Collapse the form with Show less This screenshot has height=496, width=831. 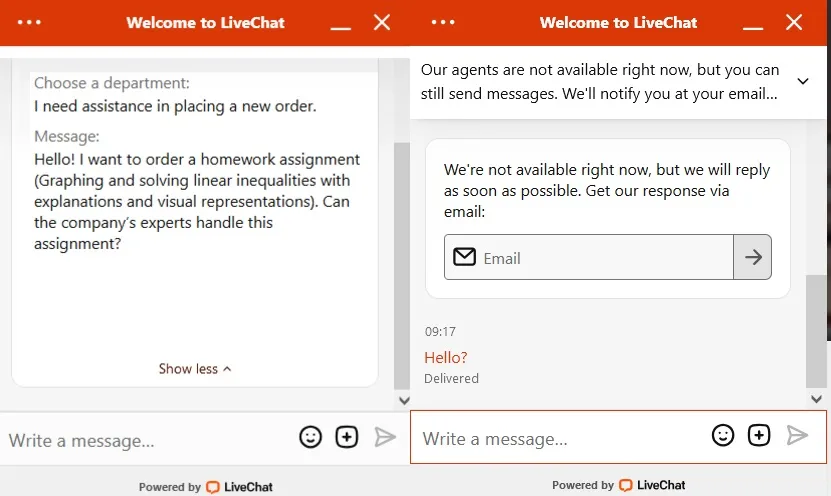pyautogui.click(x=195, y=369)
